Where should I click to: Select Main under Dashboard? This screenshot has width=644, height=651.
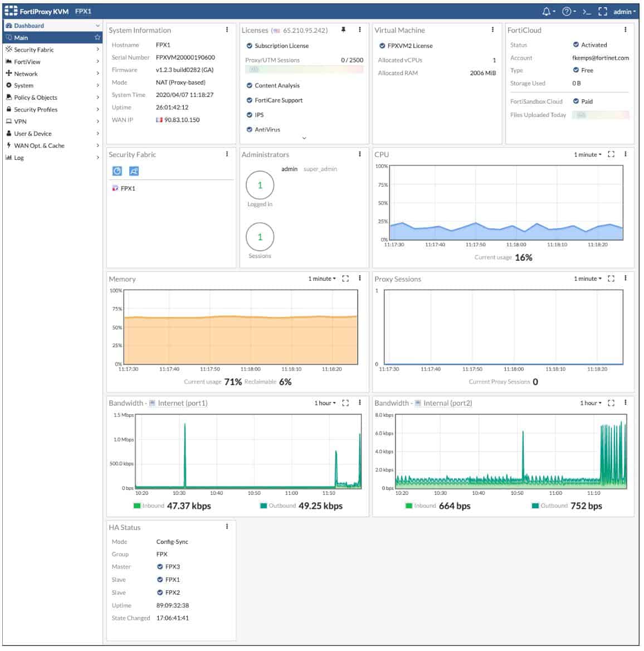coord(52,38)
